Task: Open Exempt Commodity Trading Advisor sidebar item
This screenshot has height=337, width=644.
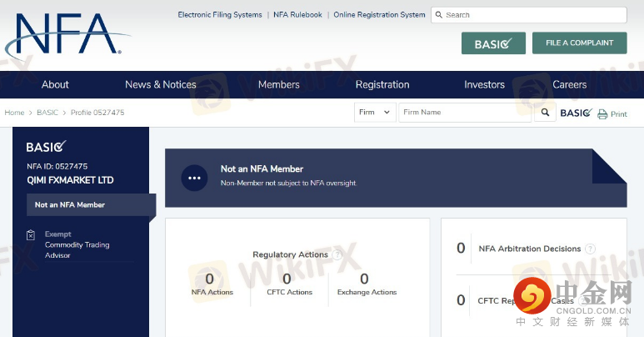Action: (x=77, y=245)
